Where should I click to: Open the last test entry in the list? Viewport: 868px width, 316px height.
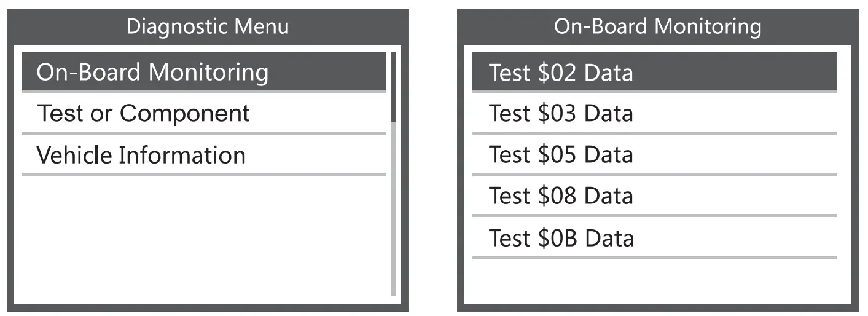point(654,238)
